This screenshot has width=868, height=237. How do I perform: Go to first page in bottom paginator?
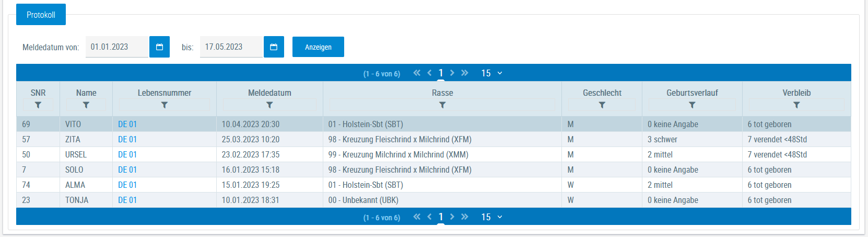pos(417,217)
